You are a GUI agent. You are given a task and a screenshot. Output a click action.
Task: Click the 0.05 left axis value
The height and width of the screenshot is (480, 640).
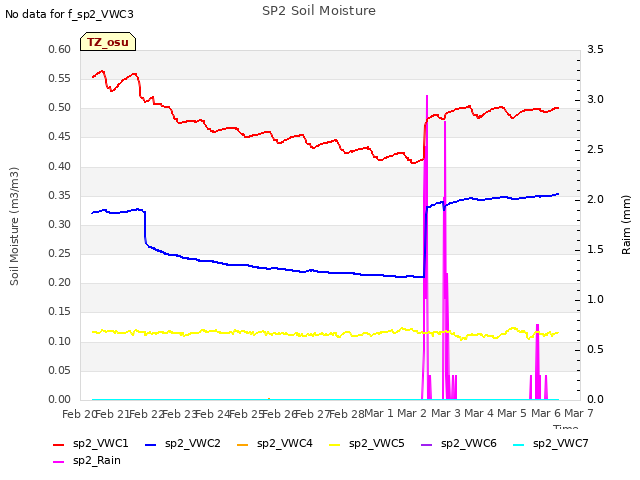(x=60, y=371)
